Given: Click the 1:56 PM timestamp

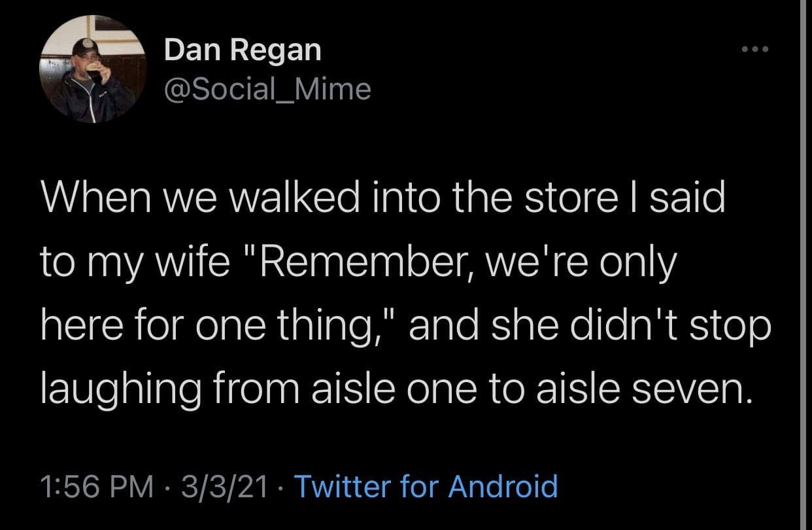Looking at the screenshot, I should tap(96, 487).
